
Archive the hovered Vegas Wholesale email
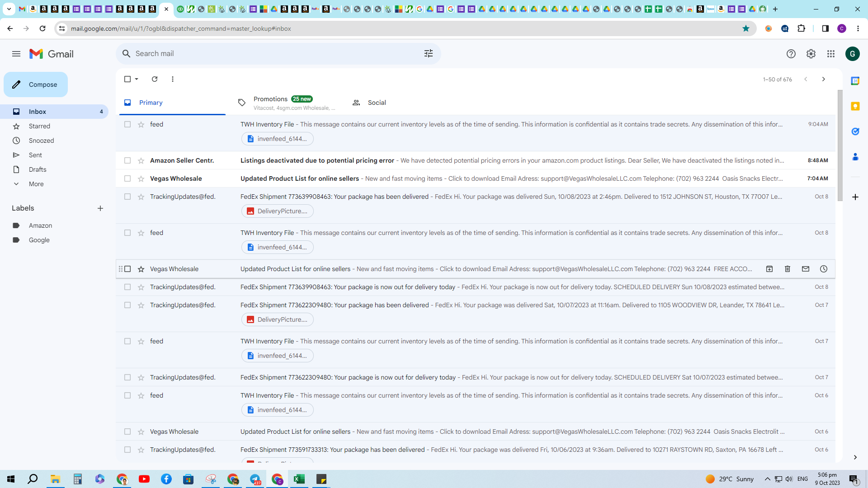(769, 269)
